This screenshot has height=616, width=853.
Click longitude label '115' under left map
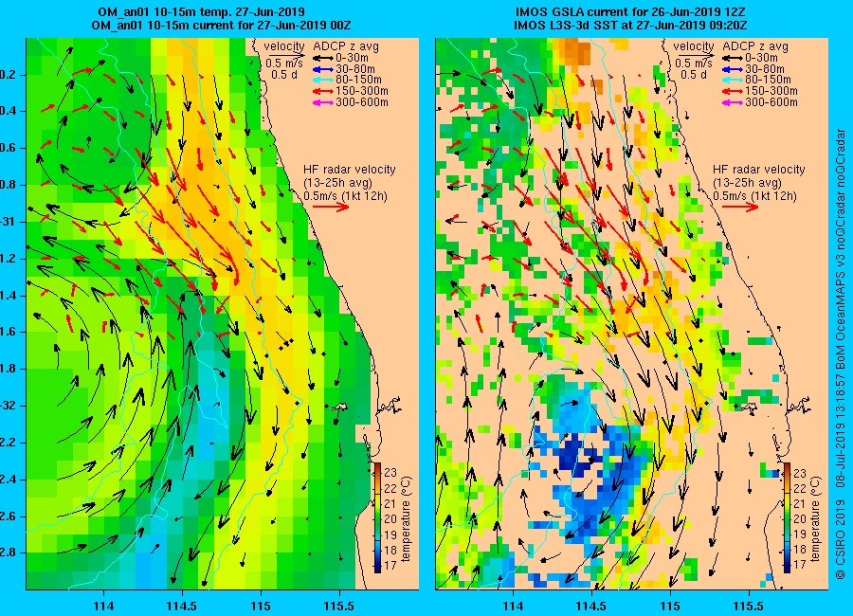pos(261,606)
